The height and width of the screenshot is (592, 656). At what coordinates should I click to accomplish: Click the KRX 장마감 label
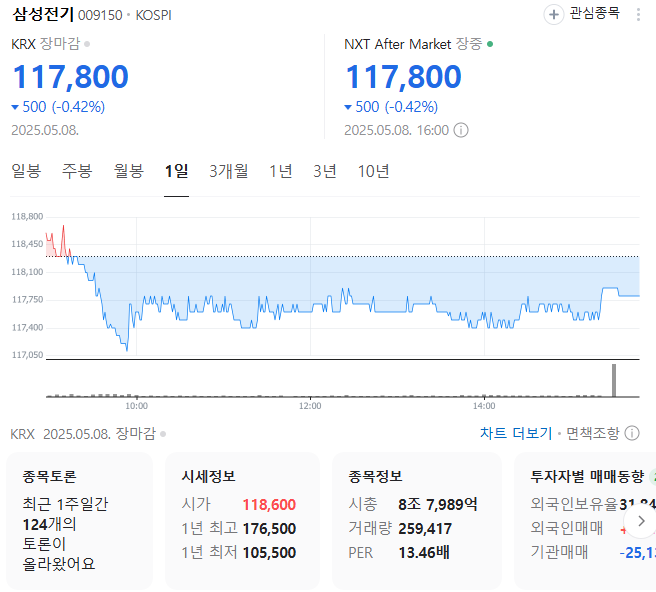coord(45,44)
